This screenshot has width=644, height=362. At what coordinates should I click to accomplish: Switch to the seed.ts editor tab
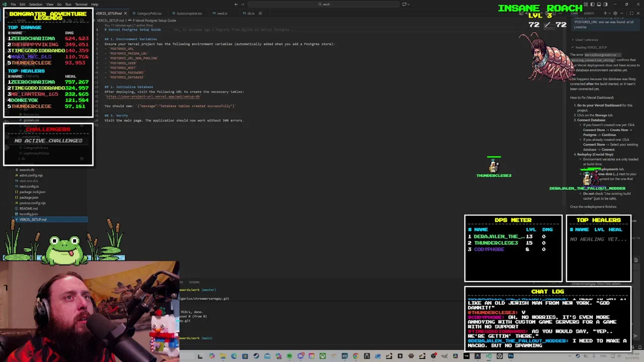tap(221, 13)
